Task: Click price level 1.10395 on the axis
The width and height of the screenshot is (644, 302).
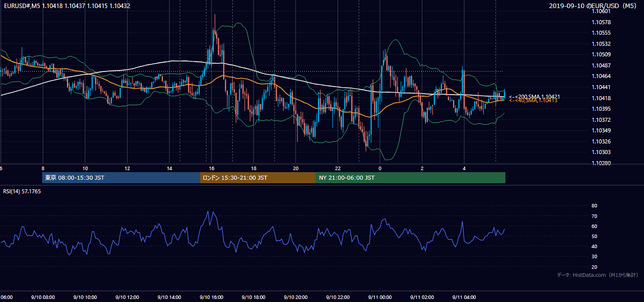Action: (x=600, y=109)
